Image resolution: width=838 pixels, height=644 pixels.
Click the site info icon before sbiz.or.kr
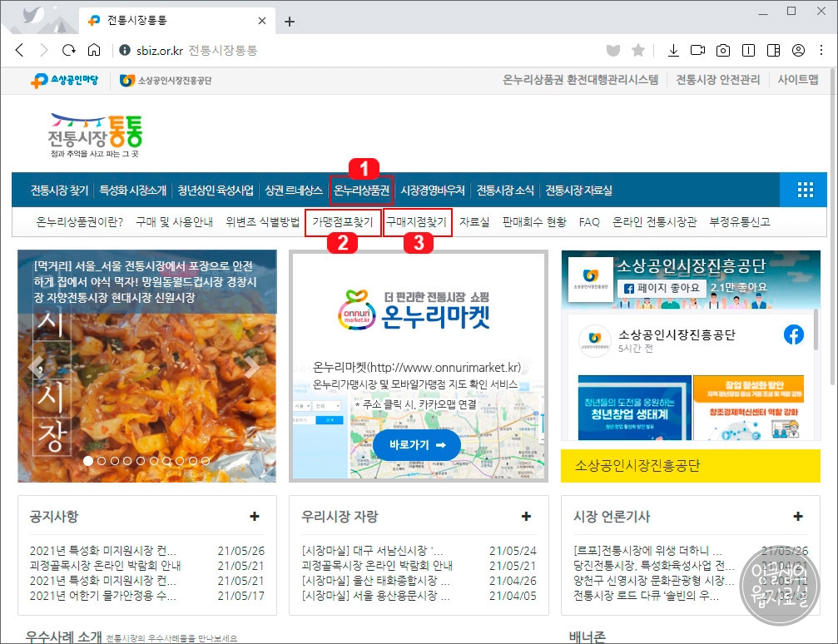coord(125,50)
